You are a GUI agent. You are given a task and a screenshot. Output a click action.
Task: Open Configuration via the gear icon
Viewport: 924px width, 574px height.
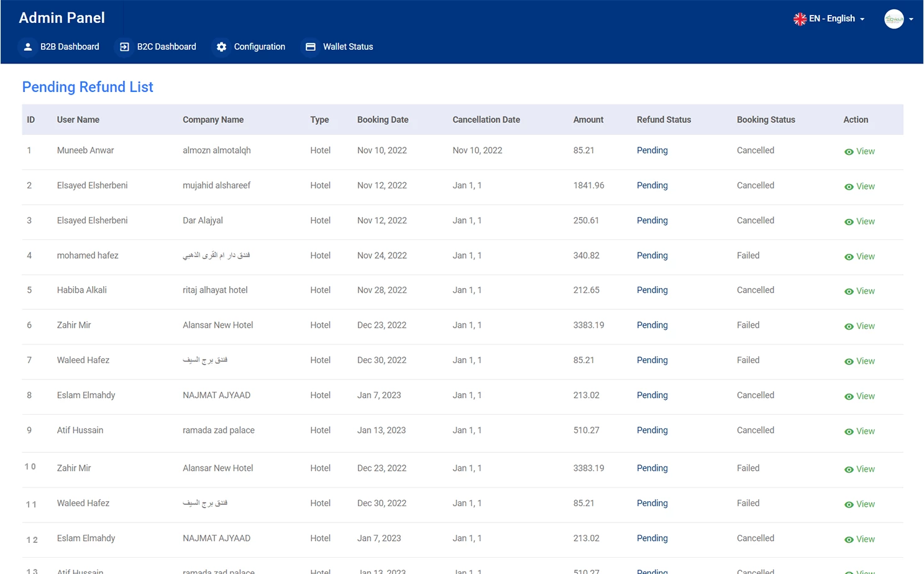tap(222, 47)
